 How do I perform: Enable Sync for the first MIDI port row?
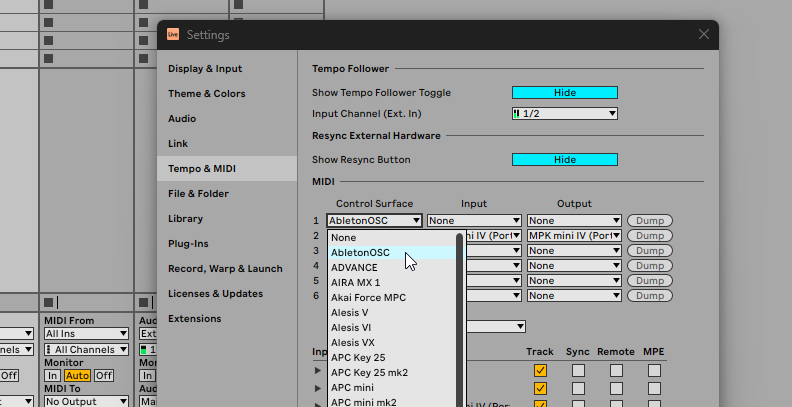tap(578, 371)
